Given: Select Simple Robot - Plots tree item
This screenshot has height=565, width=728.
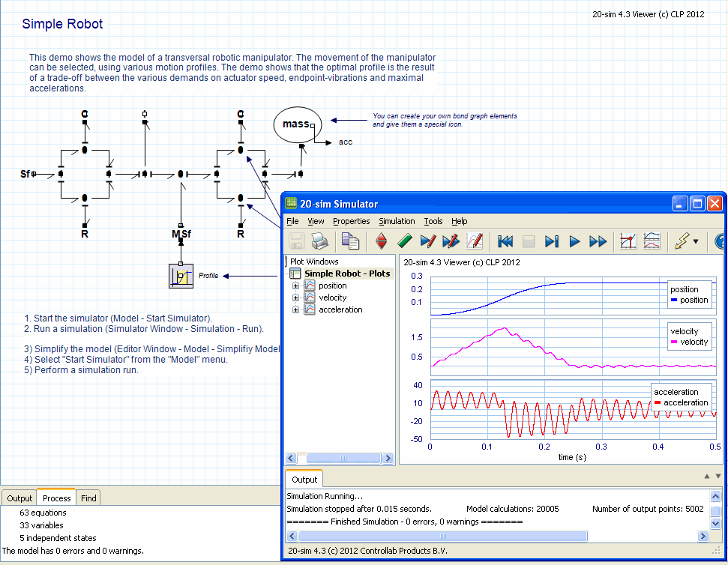Looking at the screenshot, I should click(x=347, y=274).
